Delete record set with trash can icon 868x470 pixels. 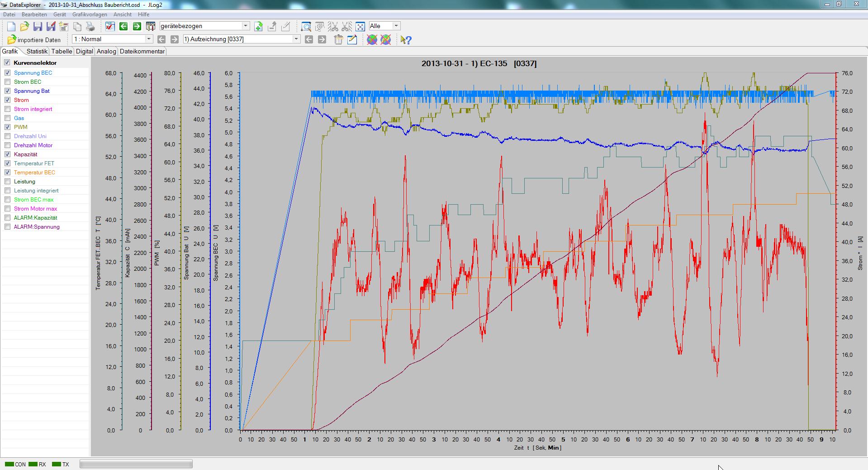338,40
